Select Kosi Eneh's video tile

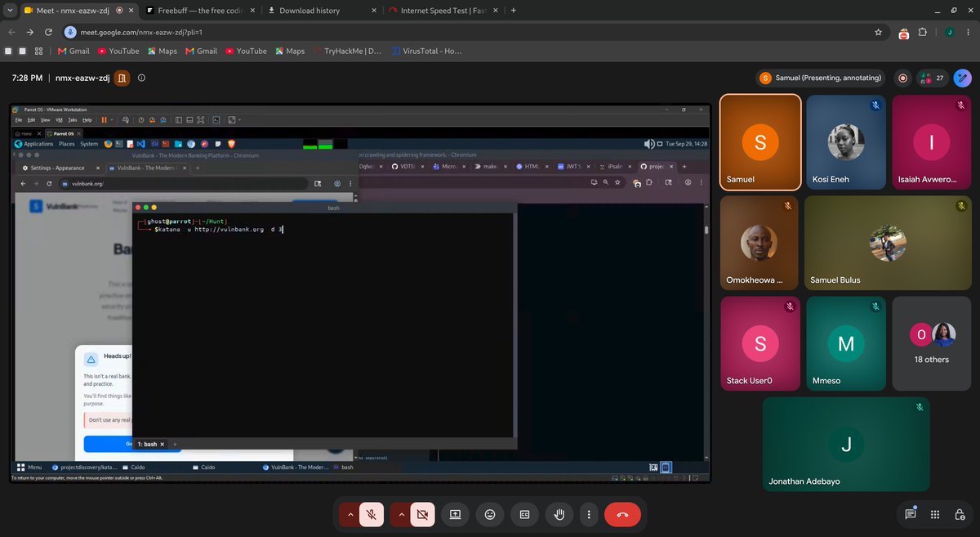tap(845, 141)
